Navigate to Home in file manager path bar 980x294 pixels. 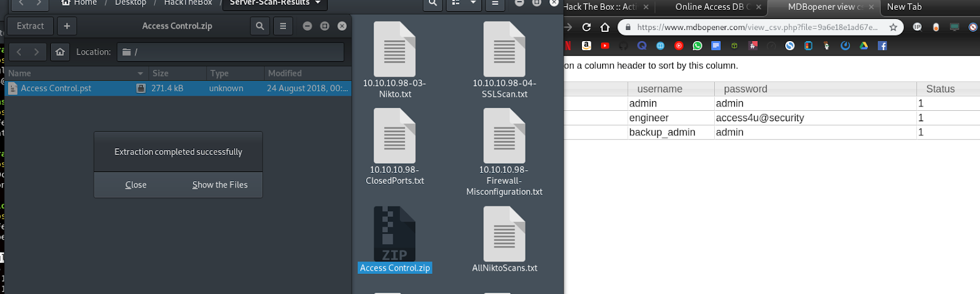[79, 3]
